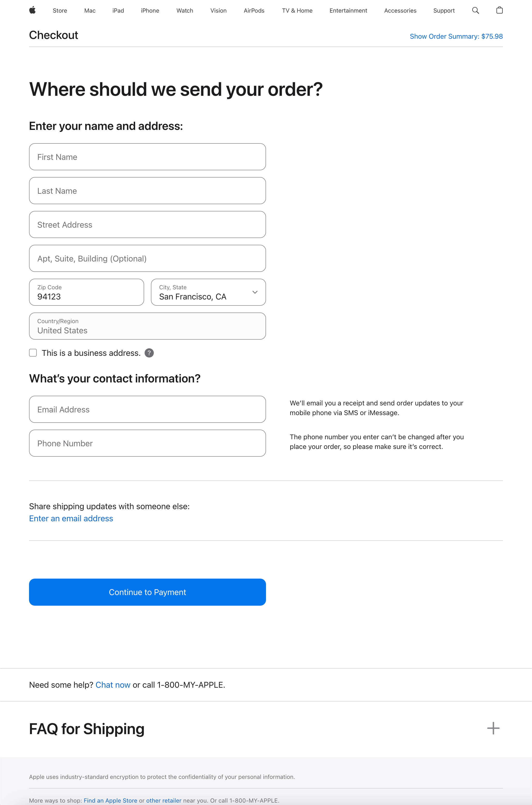Open the Support menu
532x805 pixels.
(x=444, y=10)
